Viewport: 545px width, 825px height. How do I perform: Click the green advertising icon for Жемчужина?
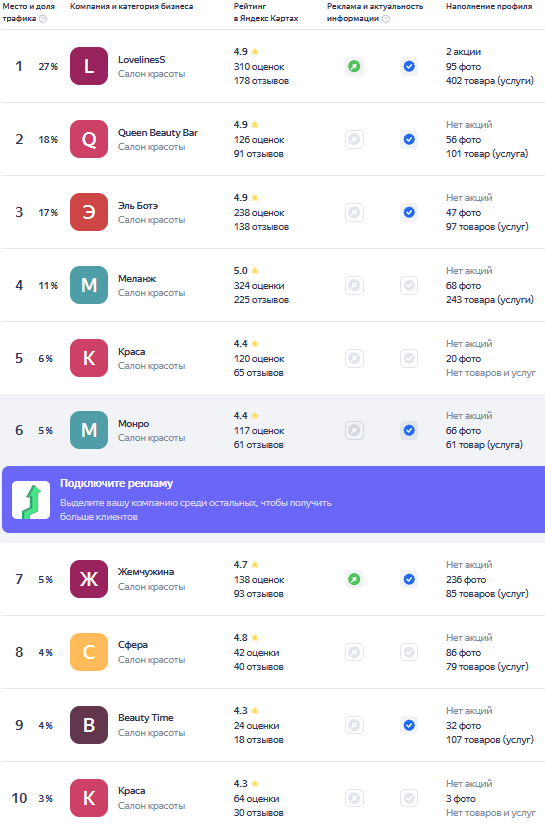(355, 579)
